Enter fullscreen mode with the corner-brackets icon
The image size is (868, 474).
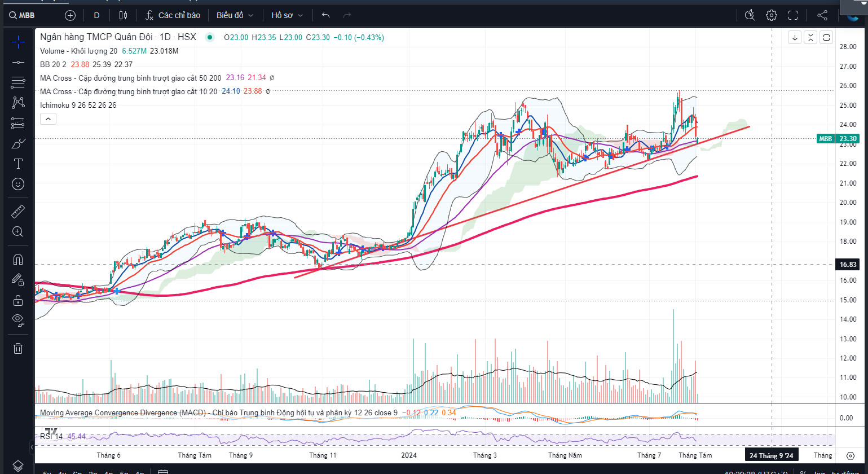coord(793,15)
